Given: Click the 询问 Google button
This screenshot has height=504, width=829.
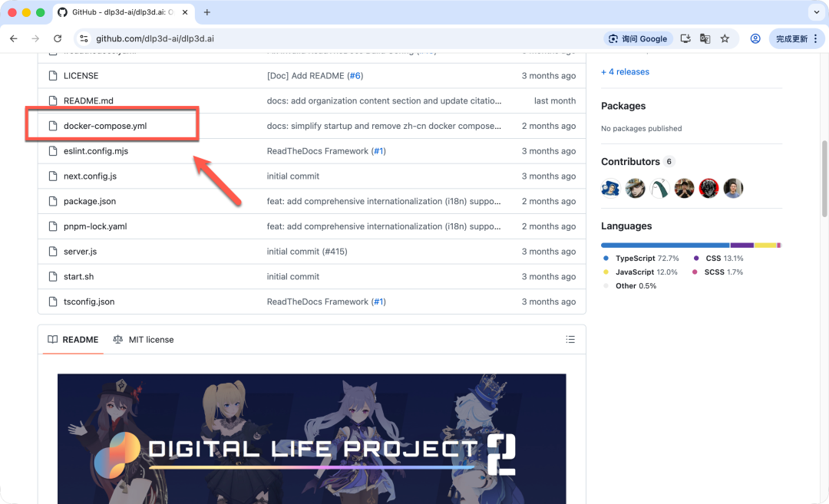Looking at the screenshot, I should (639, 38).
